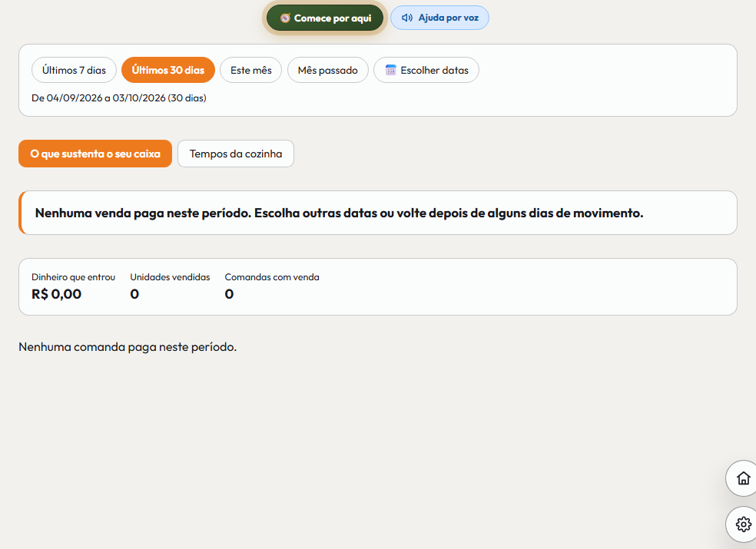
Task: Filter by Mês passado
Action: [328, 70]
